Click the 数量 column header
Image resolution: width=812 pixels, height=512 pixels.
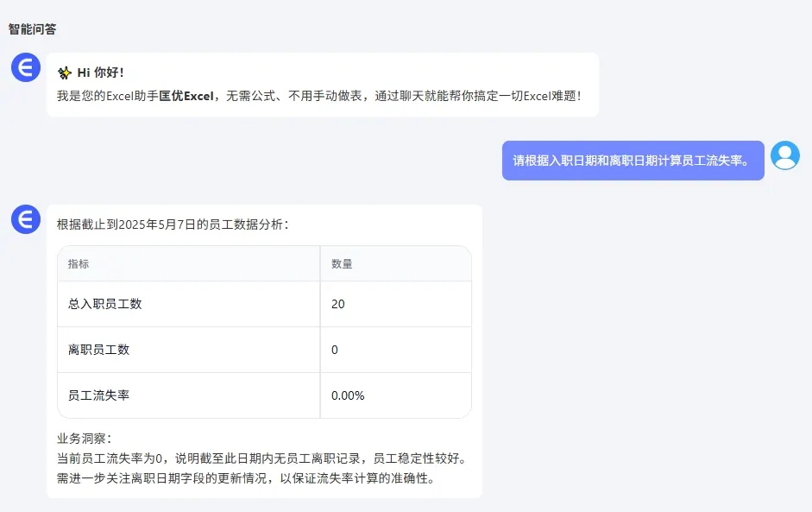(396, 264)
